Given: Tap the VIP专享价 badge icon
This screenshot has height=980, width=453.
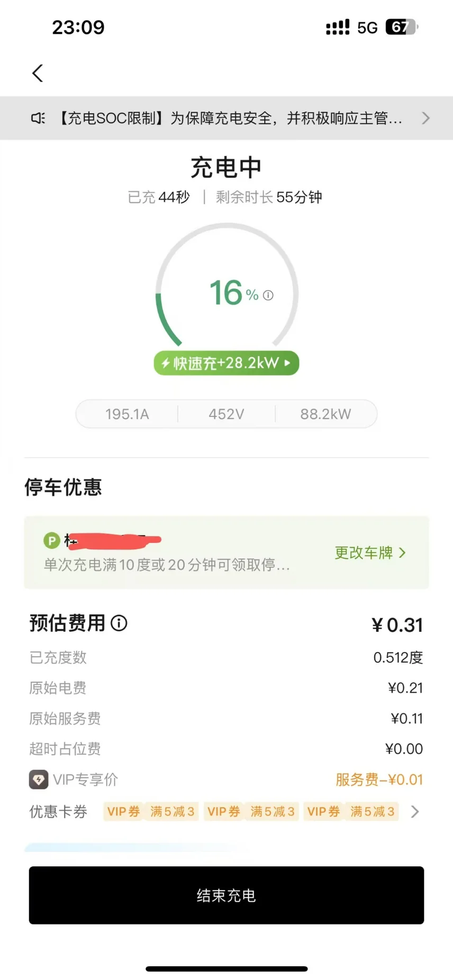Looking at the screenshot, I should pos(39,779).
